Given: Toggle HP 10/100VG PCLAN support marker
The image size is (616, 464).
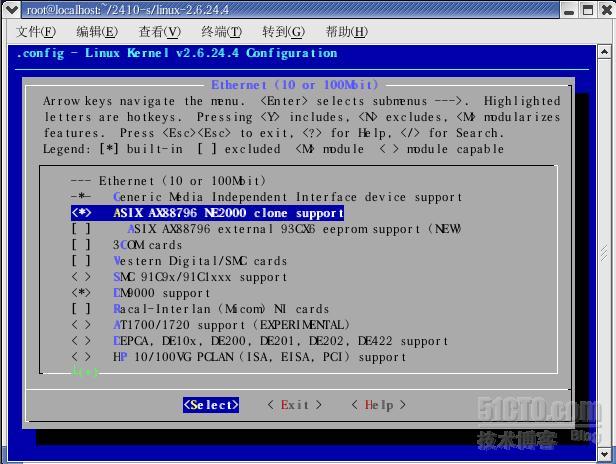Looking at the screenshot, I should (81, 357).
